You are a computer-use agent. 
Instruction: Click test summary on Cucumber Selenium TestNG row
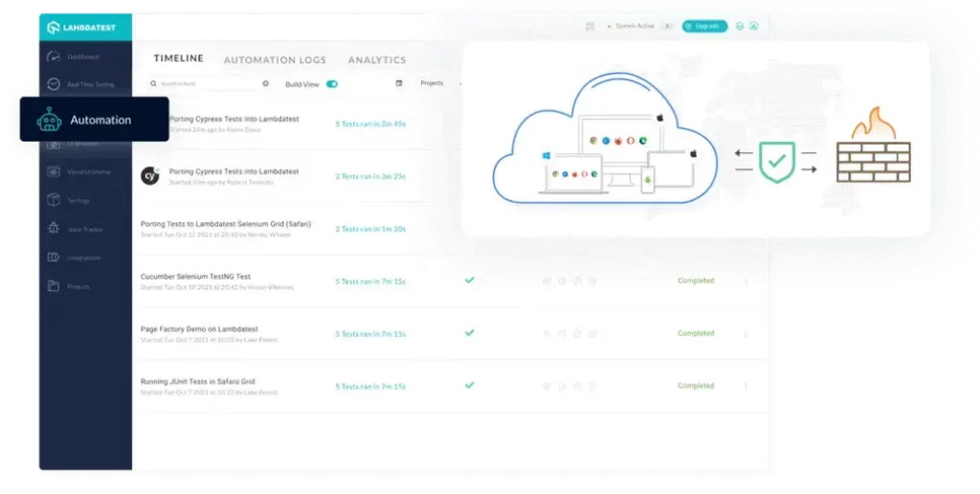click(370, 281)
